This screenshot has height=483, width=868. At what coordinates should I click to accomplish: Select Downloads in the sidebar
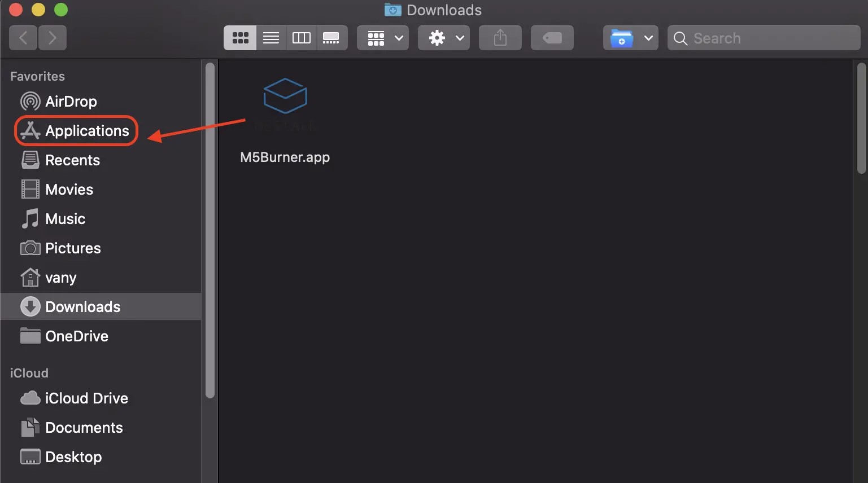[x=101, y=306]
